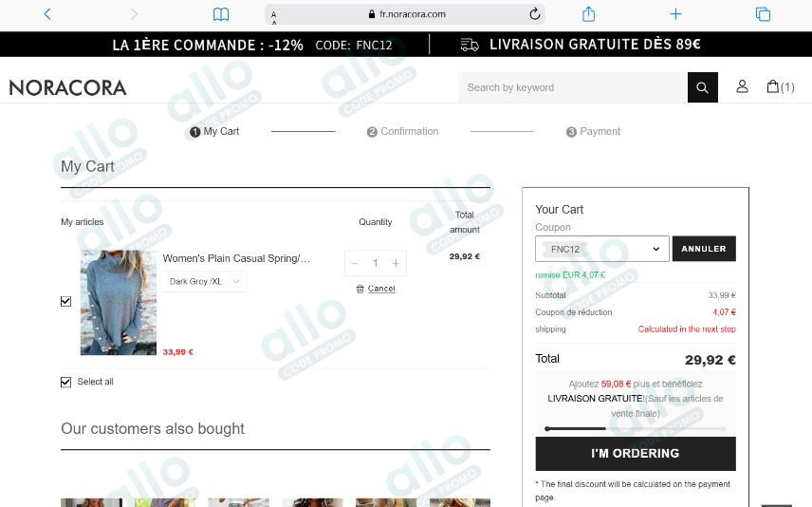Click the 29,92 € total amount in the item row

tap(465, 256)
